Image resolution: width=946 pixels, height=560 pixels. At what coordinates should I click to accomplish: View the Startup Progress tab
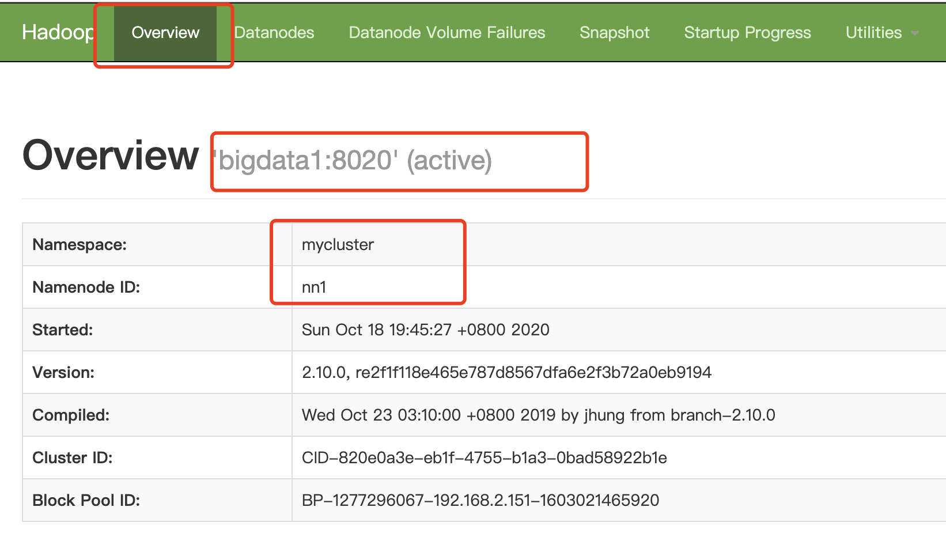(747, 33)
